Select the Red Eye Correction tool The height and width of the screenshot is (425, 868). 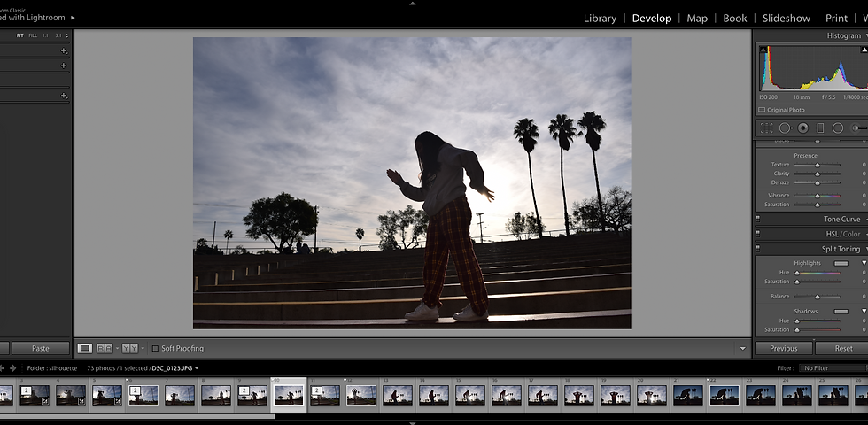pyautogui.click(x=802, y=127)
